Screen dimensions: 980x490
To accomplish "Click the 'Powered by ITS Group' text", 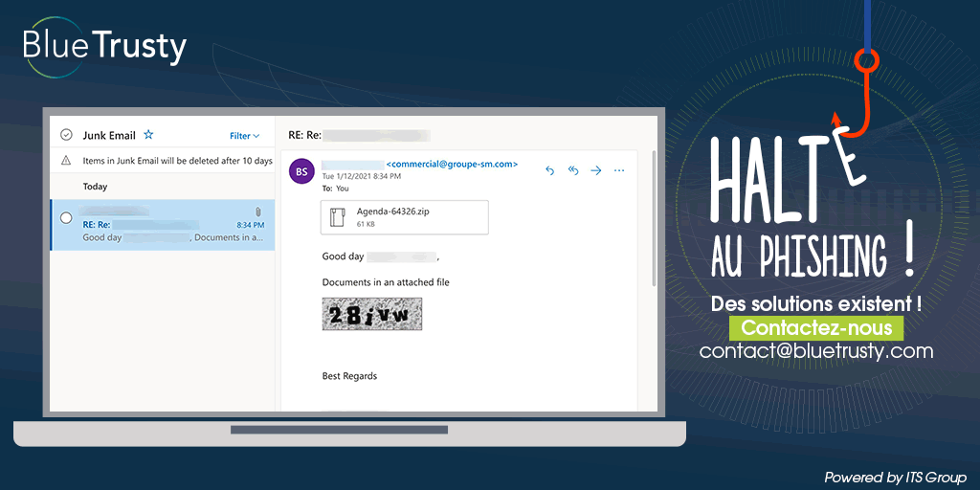I will 896,478.
